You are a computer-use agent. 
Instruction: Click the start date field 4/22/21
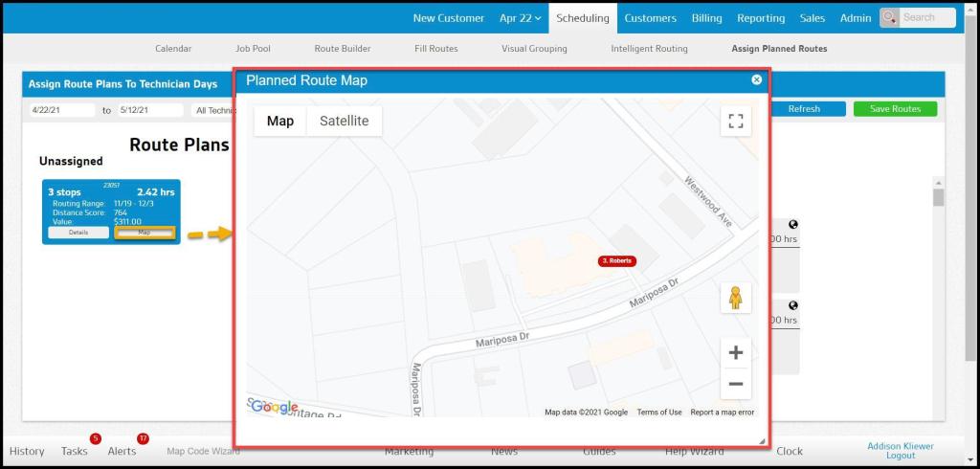click(61, 110)
